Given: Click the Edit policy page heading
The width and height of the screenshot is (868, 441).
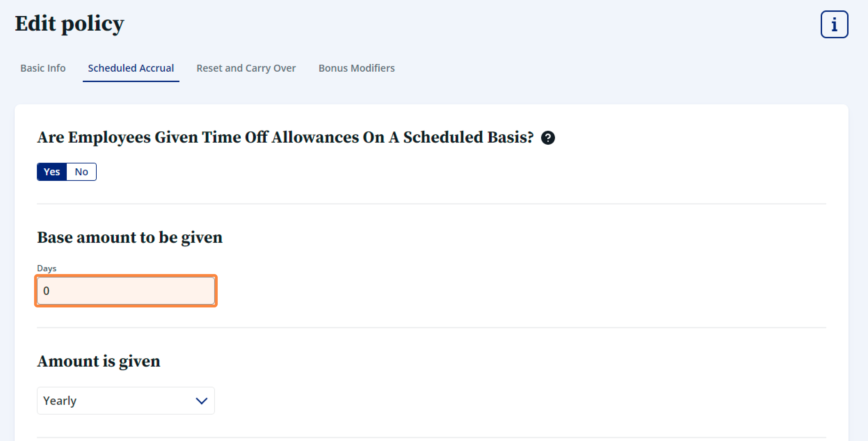Looking at the screenshot, I should [x=70, y=24].
